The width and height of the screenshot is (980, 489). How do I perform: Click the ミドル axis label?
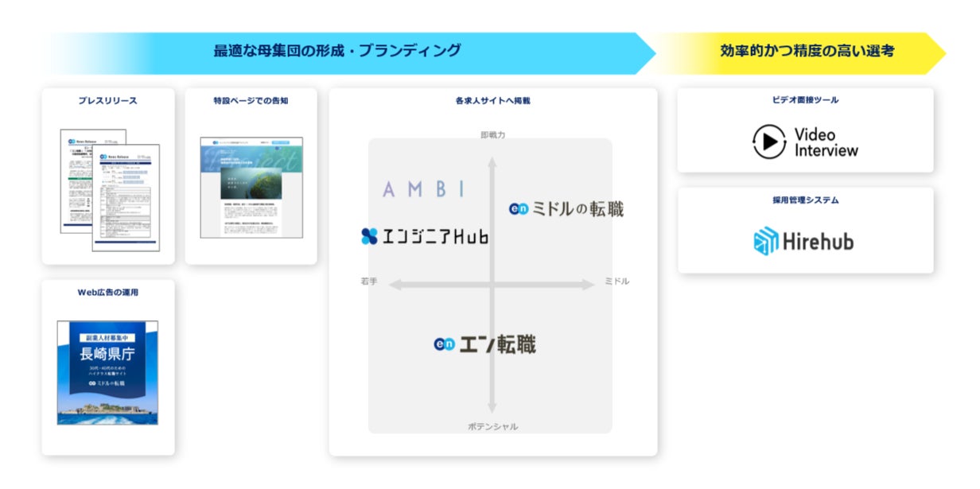[x=616, y=281]
